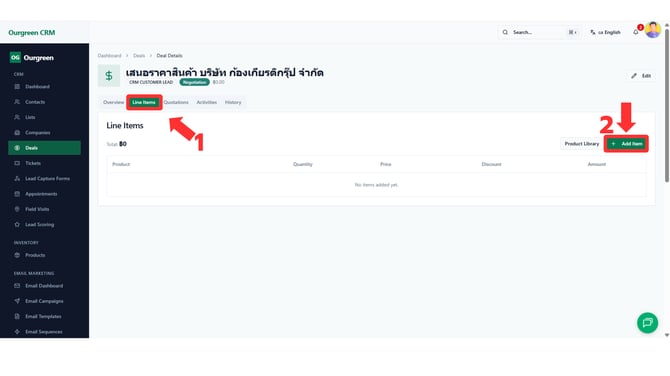Open the green chat bubble widget
Viewport: 670px width, 376px height.
[x=647, y=323]
